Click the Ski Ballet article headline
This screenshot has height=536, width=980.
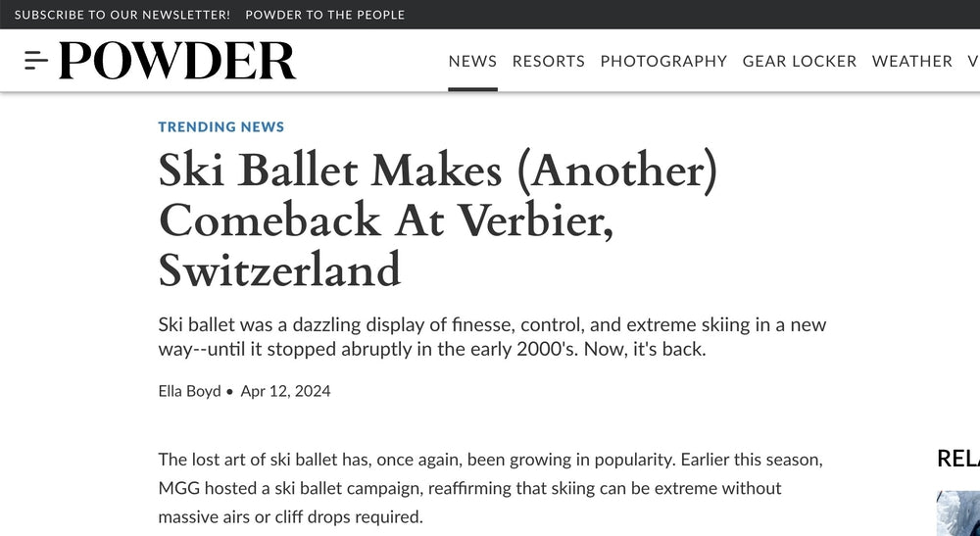[438, 220]
